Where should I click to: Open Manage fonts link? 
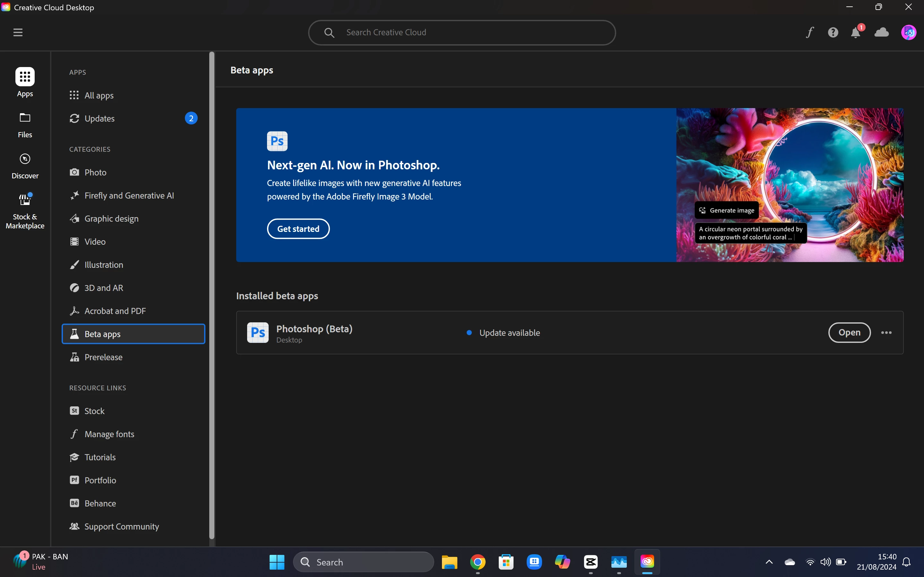(x=109, y=434)
